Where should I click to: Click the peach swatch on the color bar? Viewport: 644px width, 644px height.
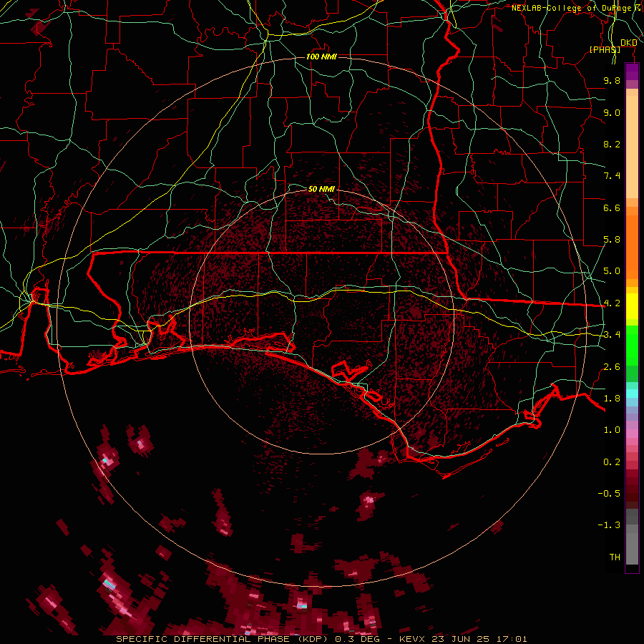click(x=632, y=147)
